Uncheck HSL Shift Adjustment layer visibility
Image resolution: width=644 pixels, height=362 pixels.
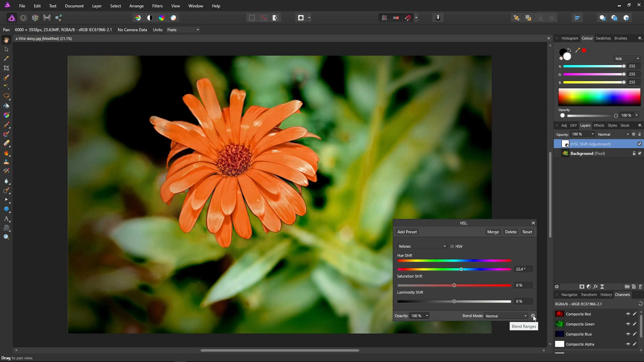[639, 144]
